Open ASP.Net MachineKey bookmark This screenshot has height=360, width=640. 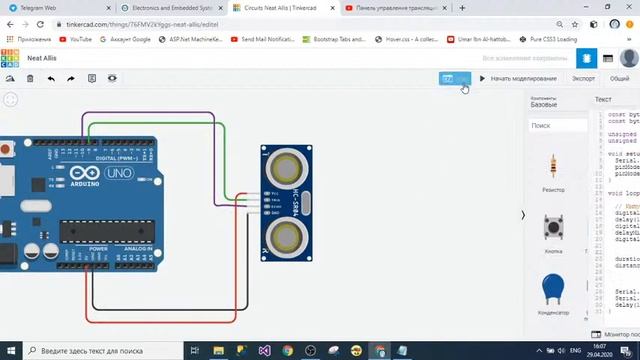click(x=191, y=39)
